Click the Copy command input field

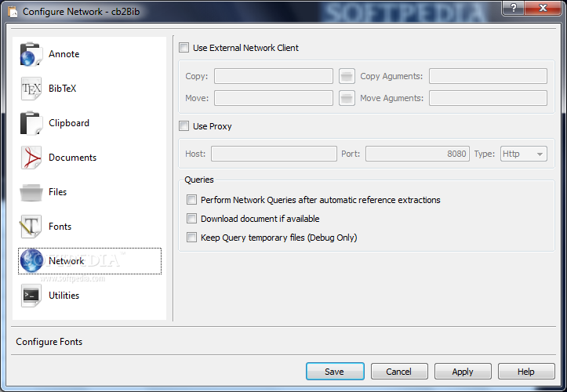coord(274,76)
